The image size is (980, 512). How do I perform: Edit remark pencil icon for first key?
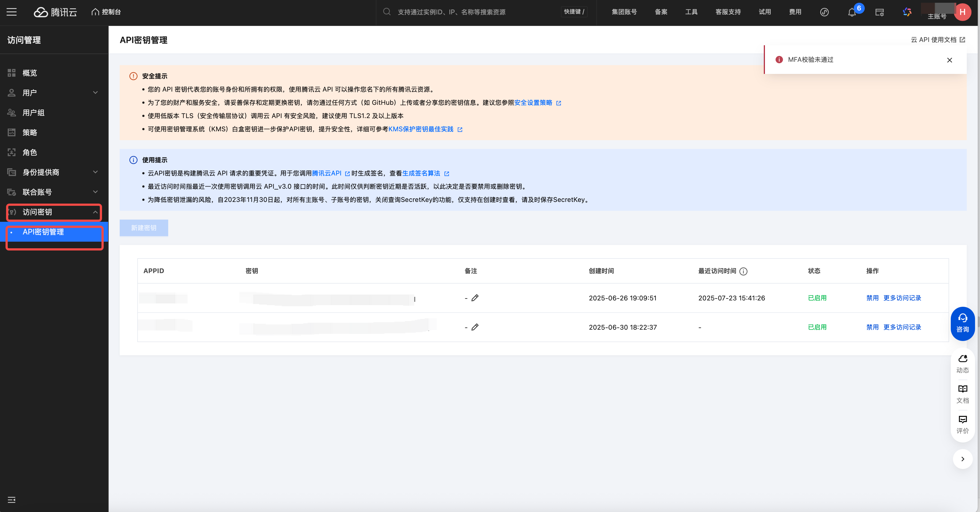[x=475, y=298]
